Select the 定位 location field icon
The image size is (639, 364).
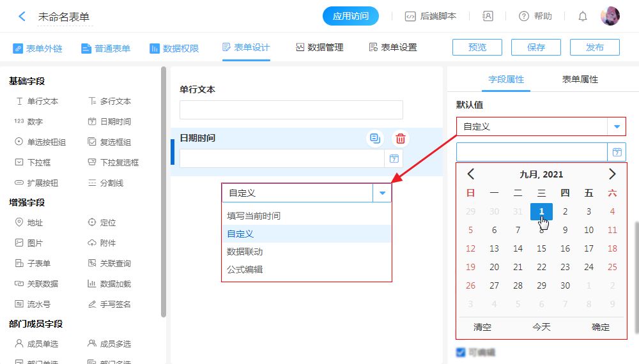pyautogui.click(x=92, y=223)
